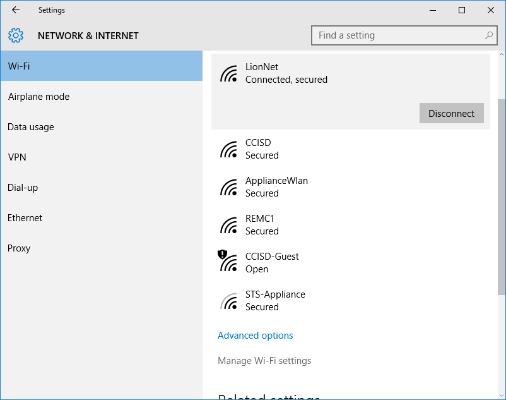Switch to Dial-up settings
This screenshot has height=400, width=506.
(101, 188)
